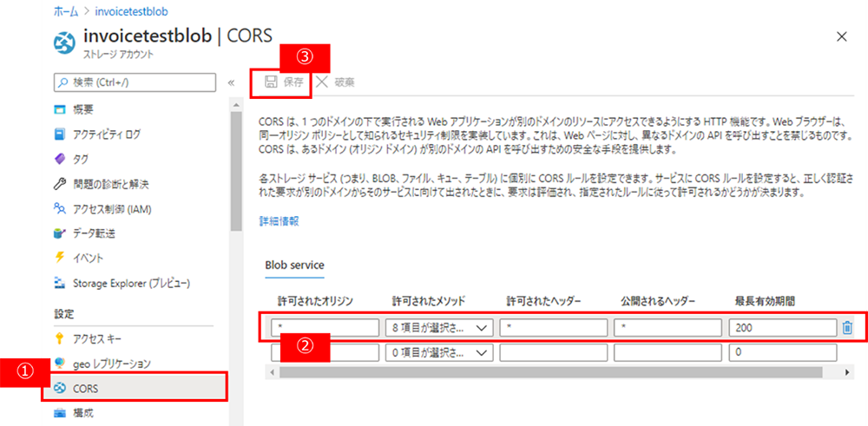Collapse the sidebar with double chevron
868x426 pixels.
pyautogui.click(x=232, y=83)
